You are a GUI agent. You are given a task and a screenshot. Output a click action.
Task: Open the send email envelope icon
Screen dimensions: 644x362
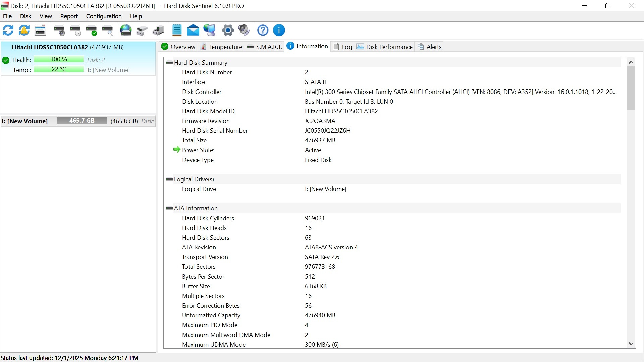pyautogui.click(x=193, y=30)
